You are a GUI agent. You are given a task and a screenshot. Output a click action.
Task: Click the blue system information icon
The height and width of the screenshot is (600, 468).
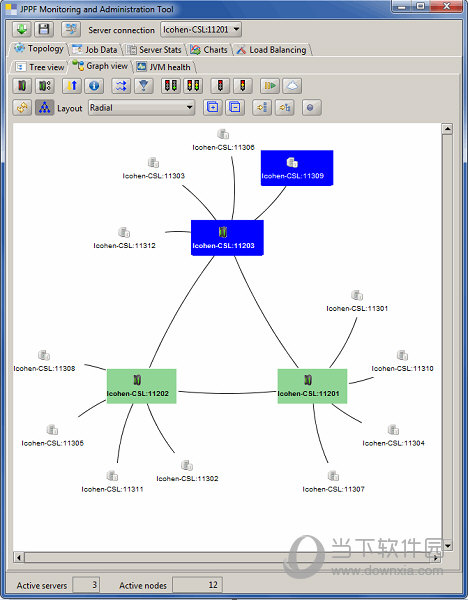click(x=94, y=86)
